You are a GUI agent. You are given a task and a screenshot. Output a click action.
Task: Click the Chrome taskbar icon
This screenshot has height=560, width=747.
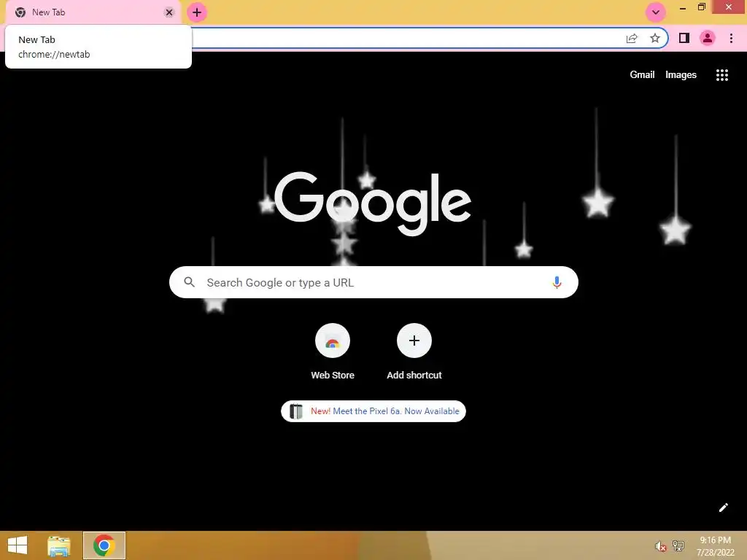point(104,545)
